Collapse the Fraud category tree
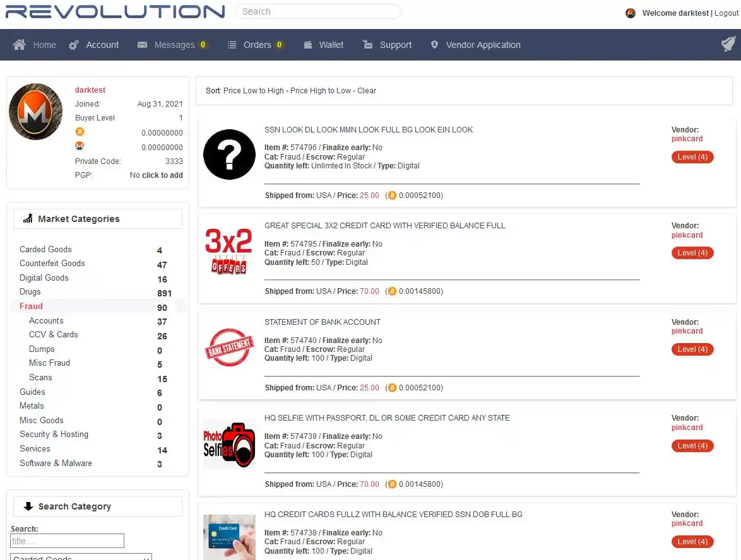 point(31,306)
